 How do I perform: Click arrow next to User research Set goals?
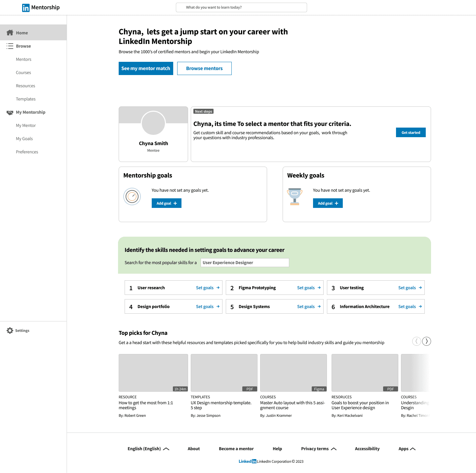(x=218, y=288)
